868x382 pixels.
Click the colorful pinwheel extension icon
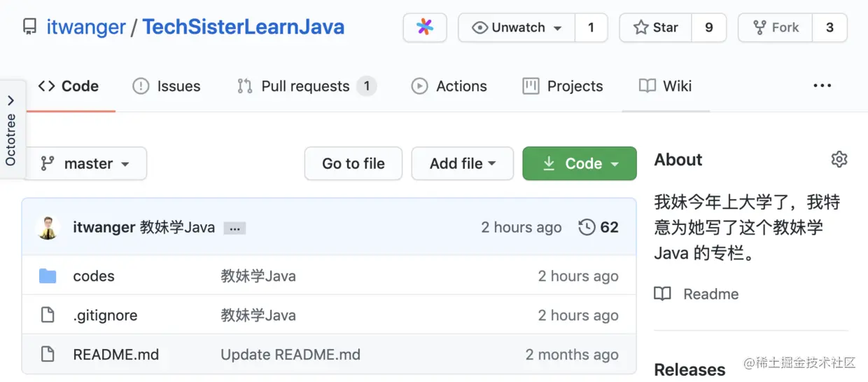425,27
